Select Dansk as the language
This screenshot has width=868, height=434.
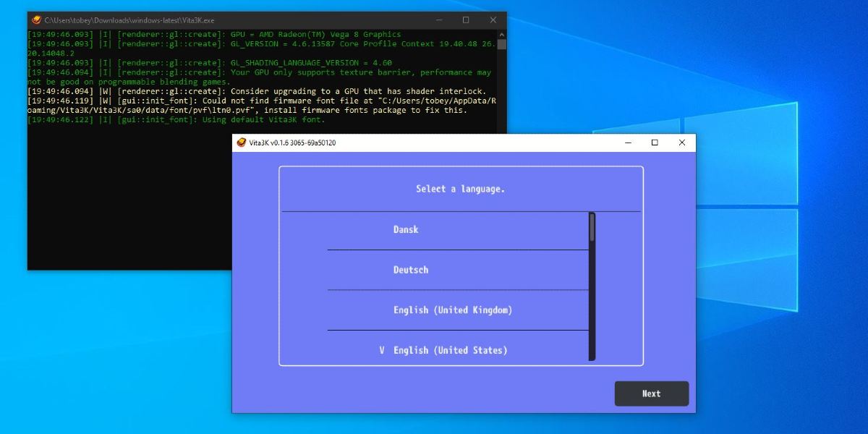click(406, 229)
